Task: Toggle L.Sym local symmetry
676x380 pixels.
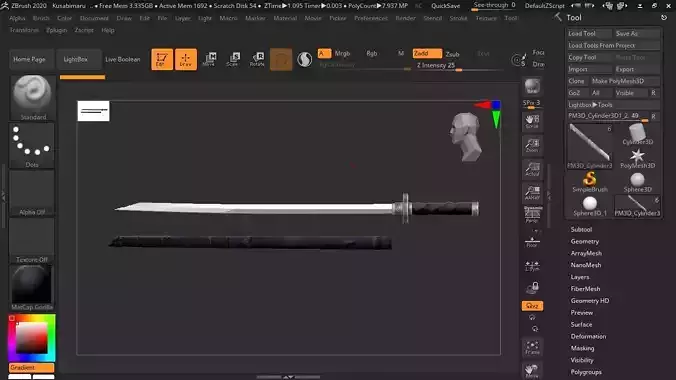Action: (x=532, y=266)
